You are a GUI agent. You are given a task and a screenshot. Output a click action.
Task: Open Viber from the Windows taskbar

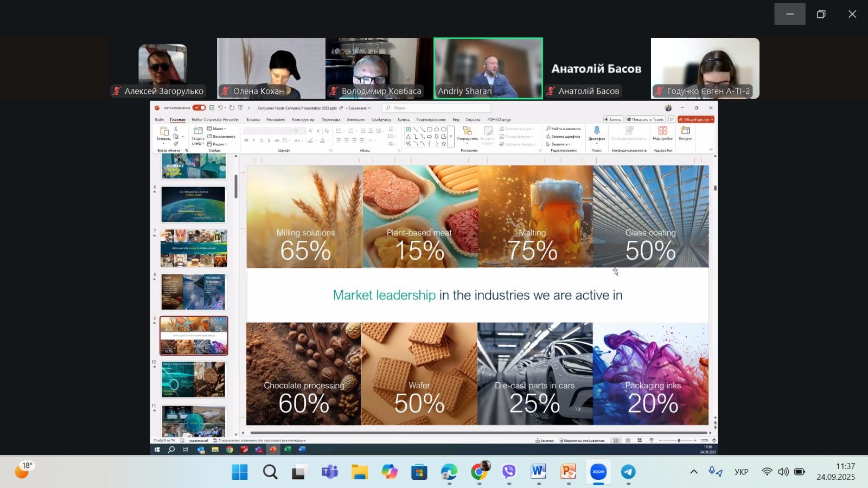click(509, 472)
